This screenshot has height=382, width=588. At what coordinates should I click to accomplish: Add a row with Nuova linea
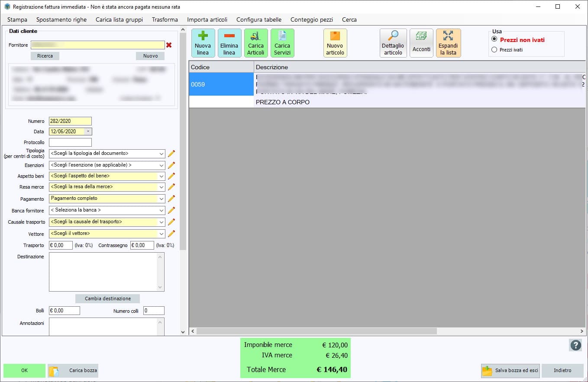click(203, 43)
